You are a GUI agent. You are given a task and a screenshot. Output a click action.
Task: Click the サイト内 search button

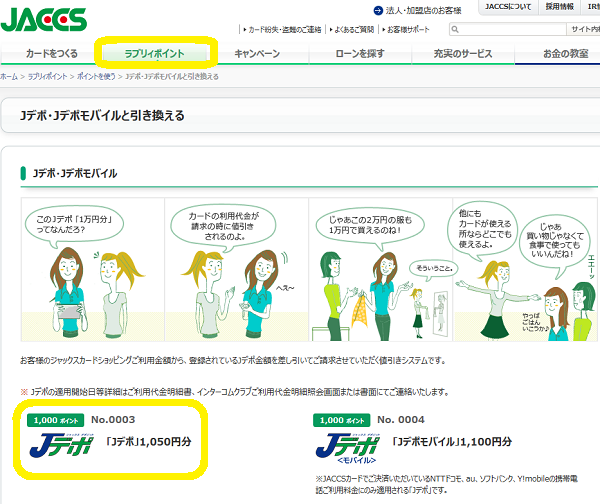[584, 29]
